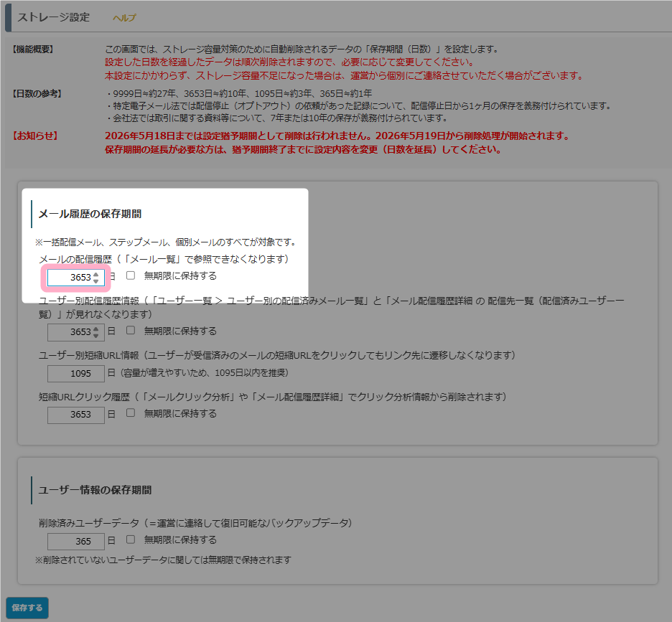Tick 無期限に保持する for 削除済みユーザーデータ
The height and width of the screenshot is (622, 672).
point(131,539)
